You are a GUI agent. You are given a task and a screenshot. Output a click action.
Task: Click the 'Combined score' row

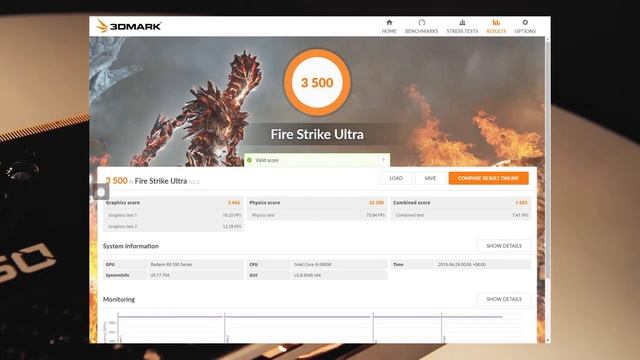(461, 202)
